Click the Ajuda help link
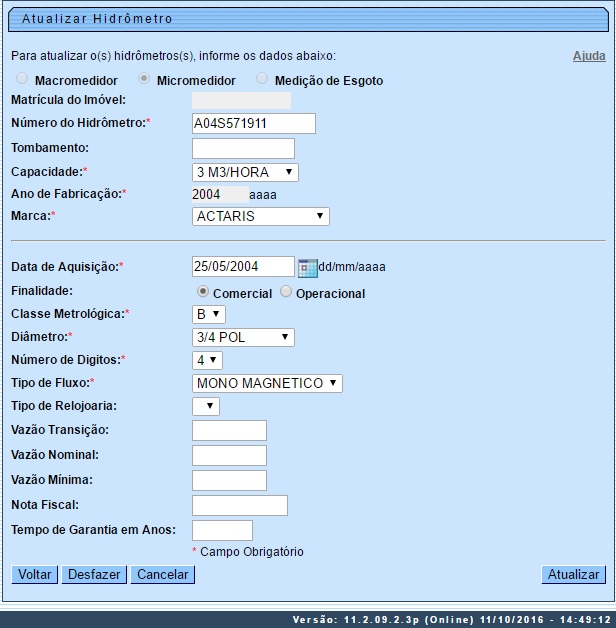The image size is (616, 628). coord(588,56)
